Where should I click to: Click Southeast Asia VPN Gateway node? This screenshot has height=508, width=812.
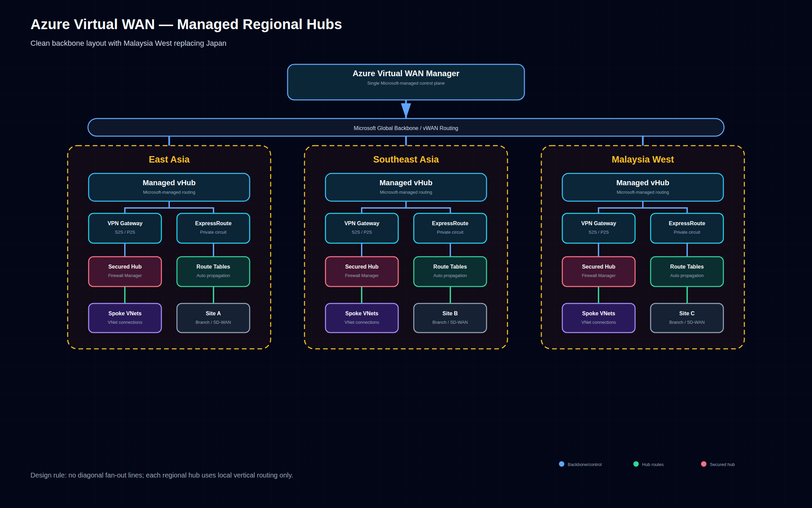pyautogui.click(x=362, y=228)
